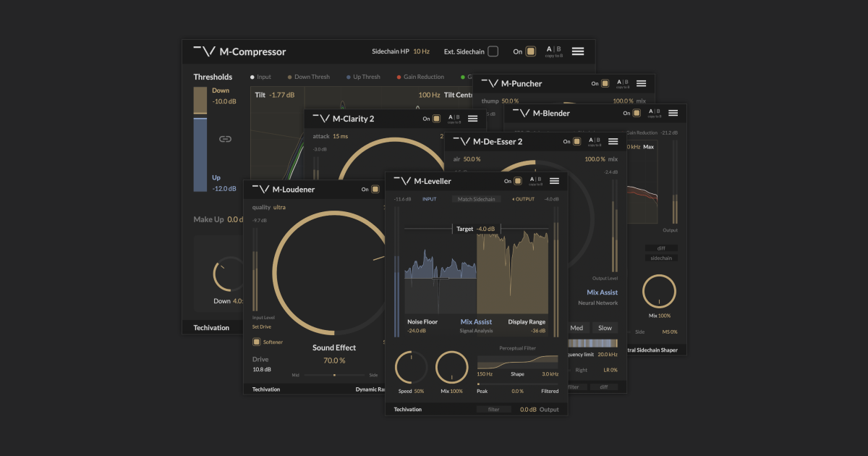Click Sound Effect 70.0 % value in M-Loudener
Viewport: 868px width, 456px height.
(334, 360)
